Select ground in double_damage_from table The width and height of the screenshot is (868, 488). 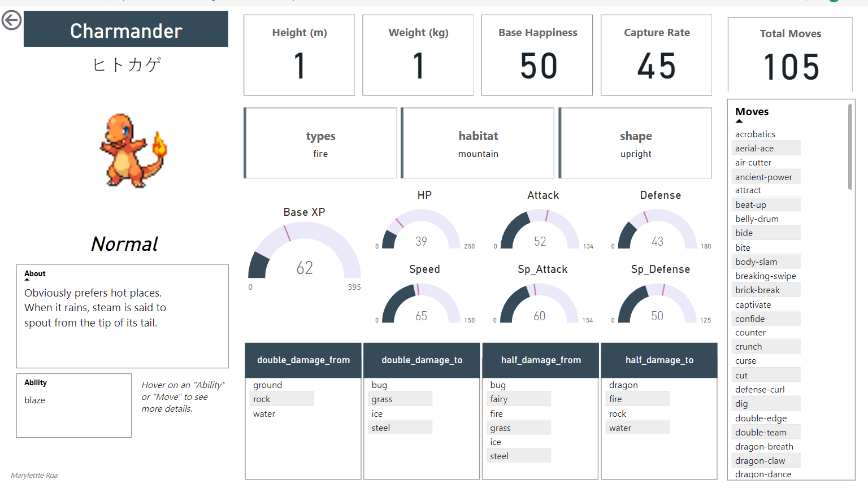pyautogui.click(x=267, y=385)
